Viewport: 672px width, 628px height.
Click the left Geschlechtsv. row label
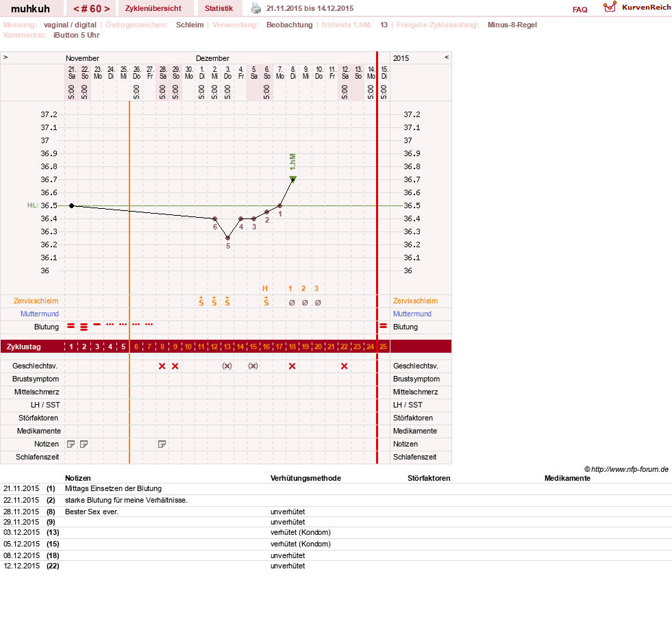pos(35,366)
